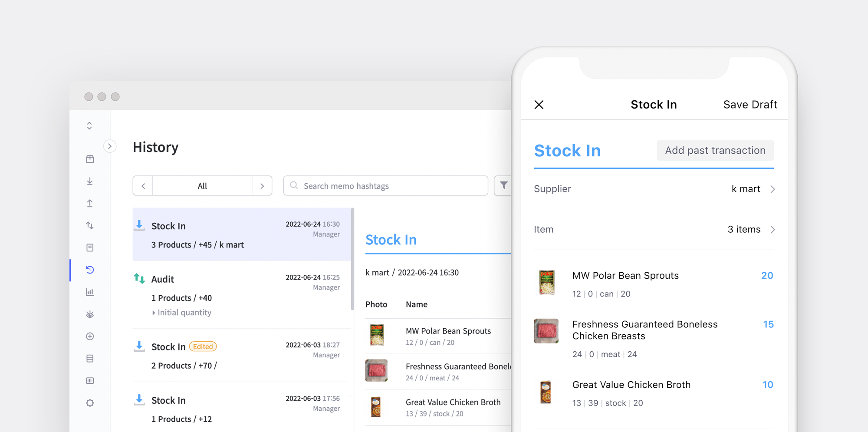The image size is (868, 432).
Task: Click the add item plus circle icon
Action: tap(90, 336)
